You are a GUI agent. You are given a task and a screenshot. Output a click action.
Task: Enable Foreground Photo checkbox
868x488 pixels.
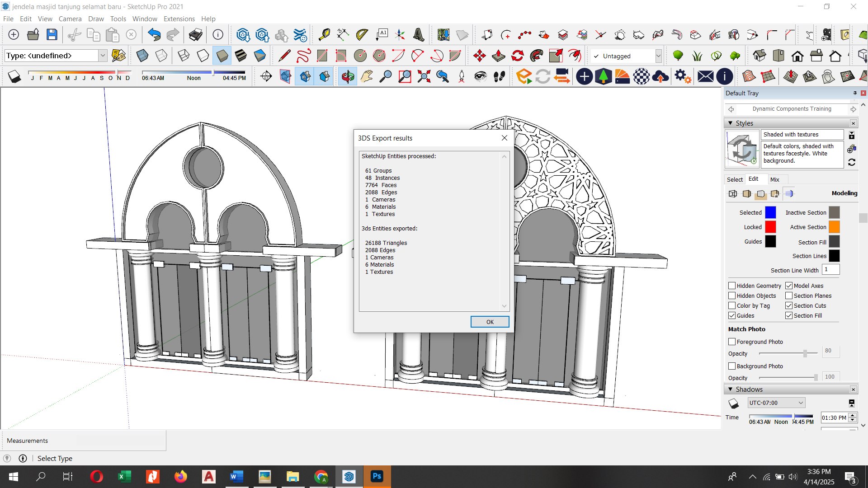(732, 342)
